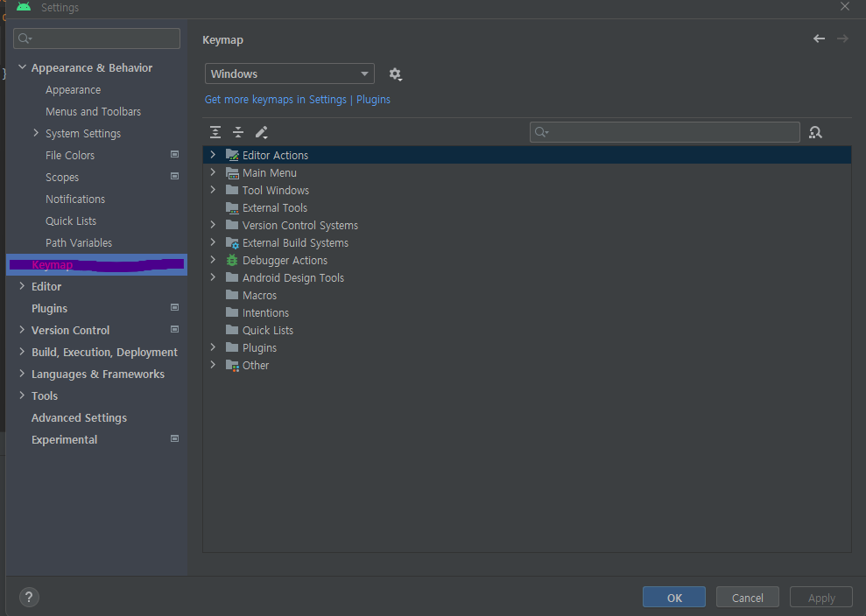Click the project-level marker beside Version Control

[x=174, y=330]
